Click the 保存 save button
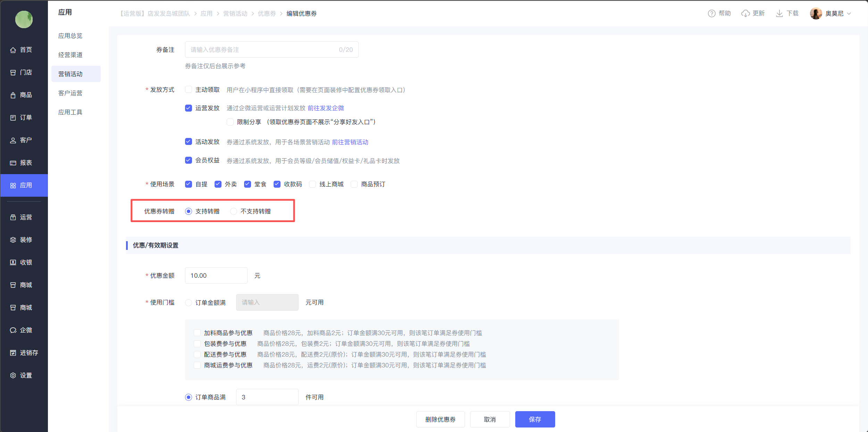868x432 pixels. [535, 419]
